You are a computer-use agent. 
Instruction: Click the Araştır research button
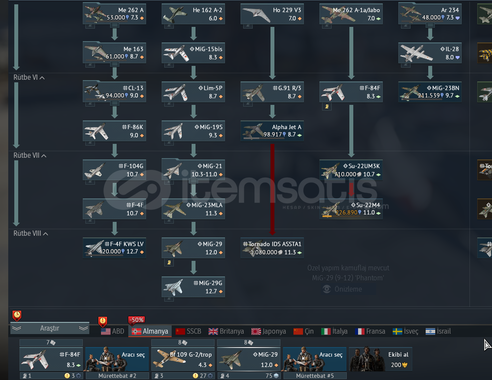coord(50,328)
